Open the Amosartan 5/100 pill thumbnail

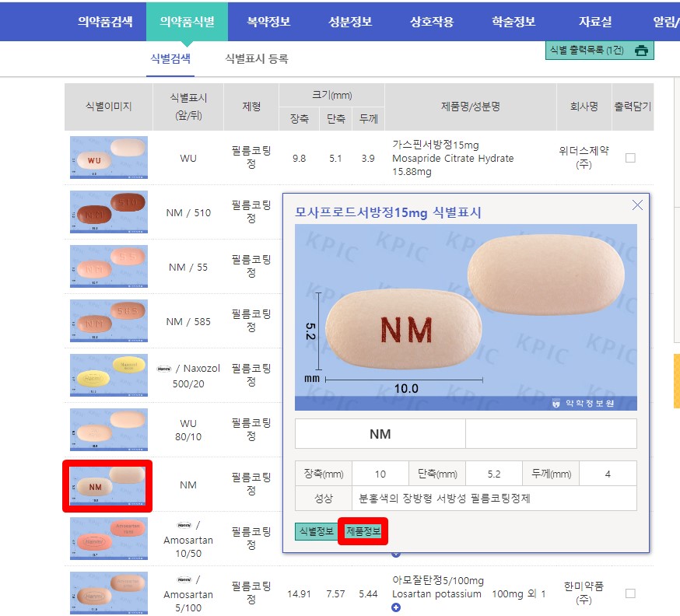coord(109,593)
